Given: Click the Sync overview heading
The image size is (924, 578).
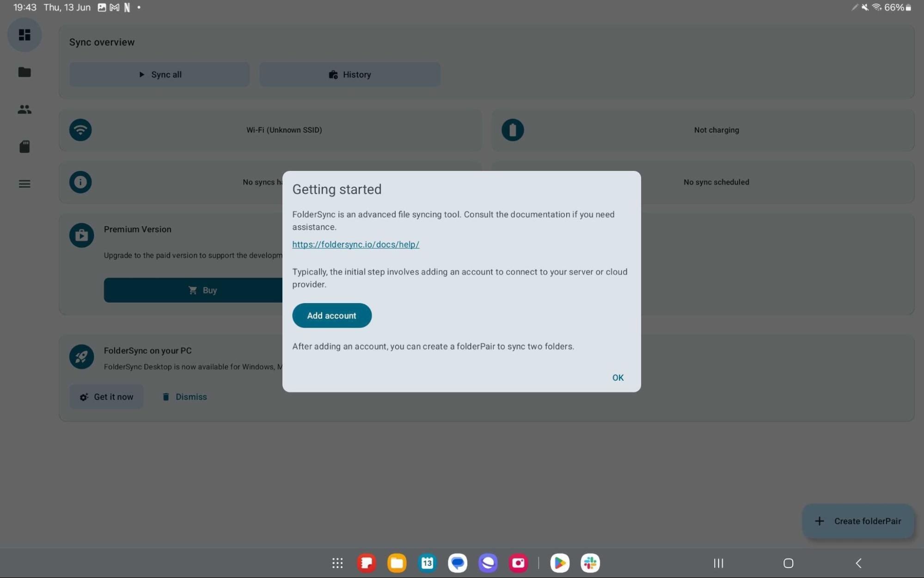Looking at the screenshot, I should (102, 42).
